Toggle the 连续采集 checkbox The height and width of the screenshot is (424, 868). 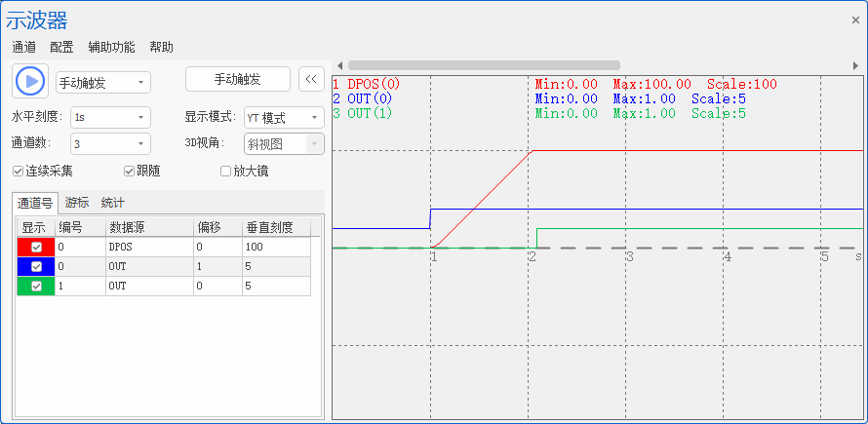(18, 172)
